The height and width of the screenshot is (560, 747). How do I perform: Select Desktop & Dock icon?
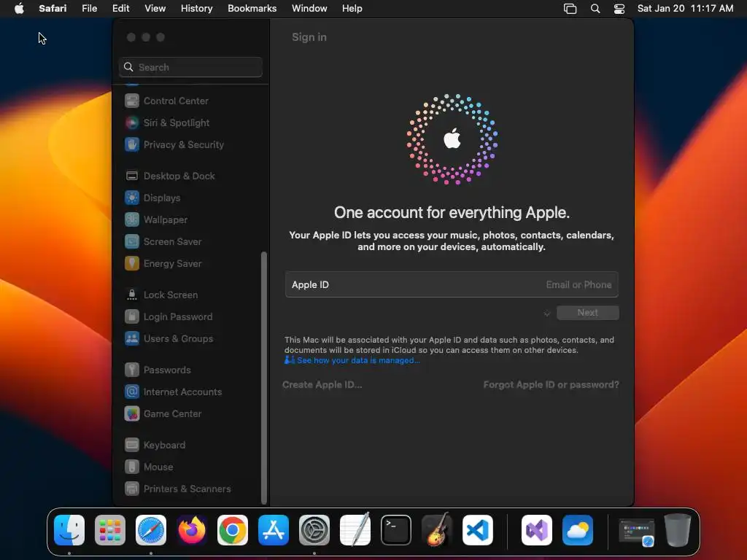click(132, 176)
